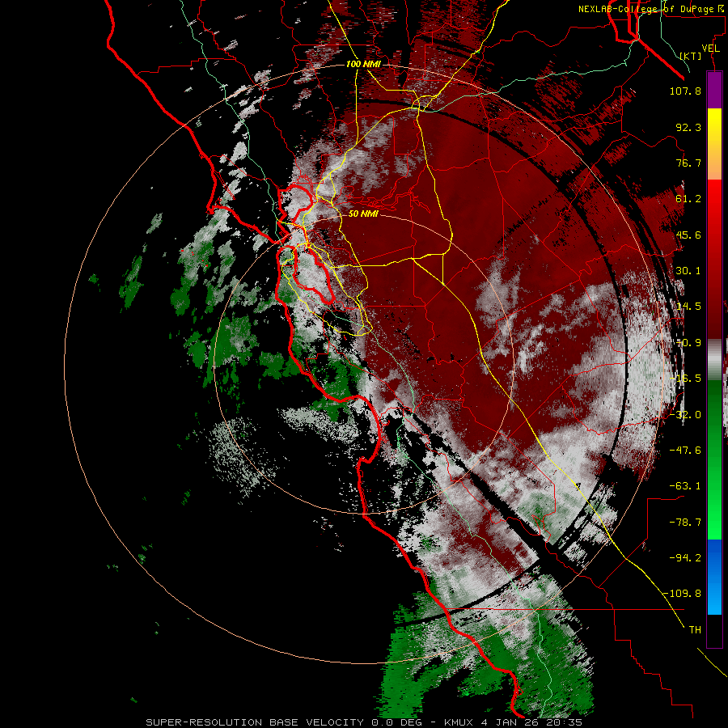
Task: Click the -0.9 legend value
Action: pyautogui.click(x=688, y=343)
